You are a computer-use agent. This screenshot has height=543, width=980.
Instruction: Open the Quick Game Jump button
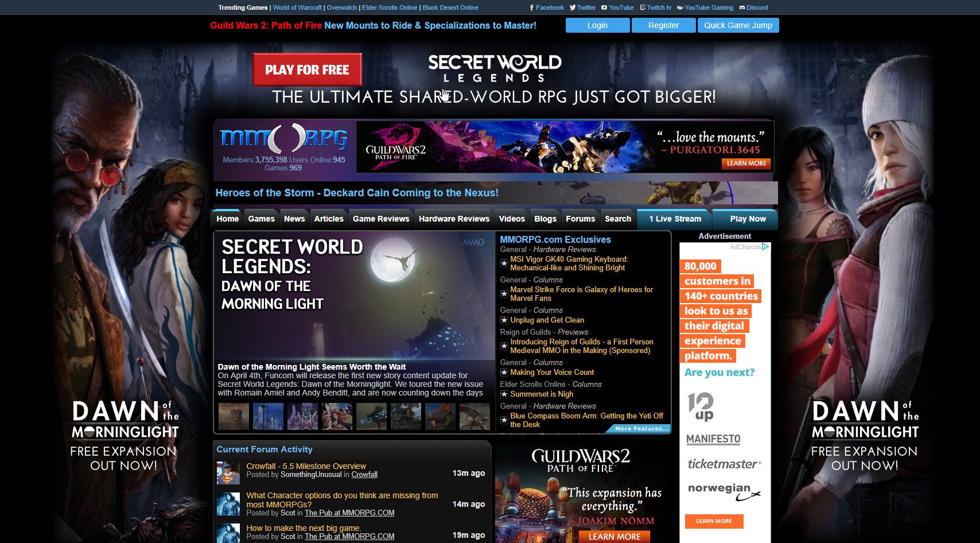(x=738, y=25)
